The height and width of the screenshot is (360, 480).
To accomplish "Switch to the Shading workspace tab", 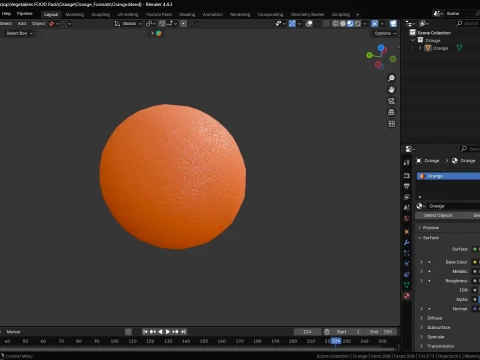I will click(x=187, y=14).
